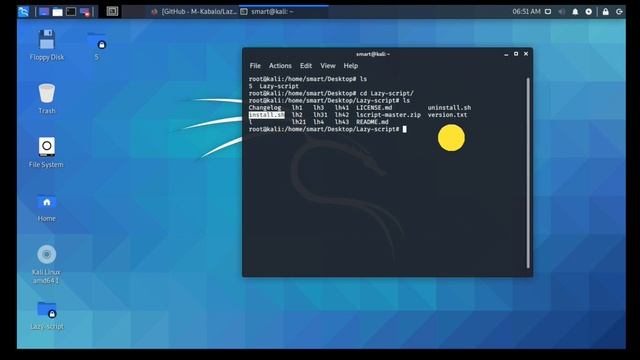Click the workspace switcher in the panel
This screenshot has width=640, height=360.
pos(112,11)
